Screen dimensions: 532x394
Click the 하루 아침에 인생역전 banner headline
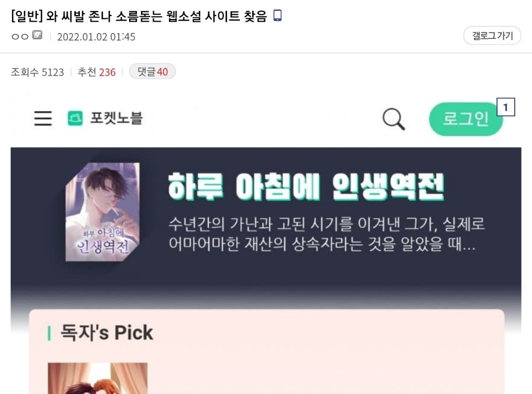[x=306, y=186]
